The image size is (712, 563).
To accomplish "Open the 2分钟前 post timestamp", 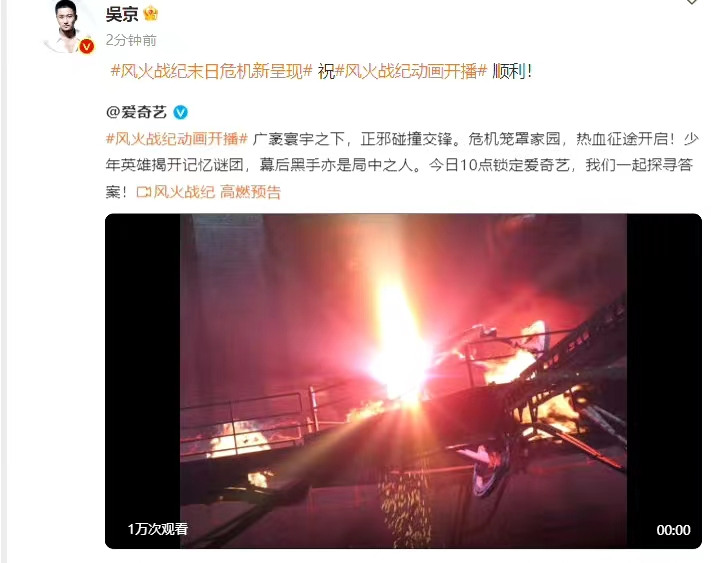I will click(131, 40).
